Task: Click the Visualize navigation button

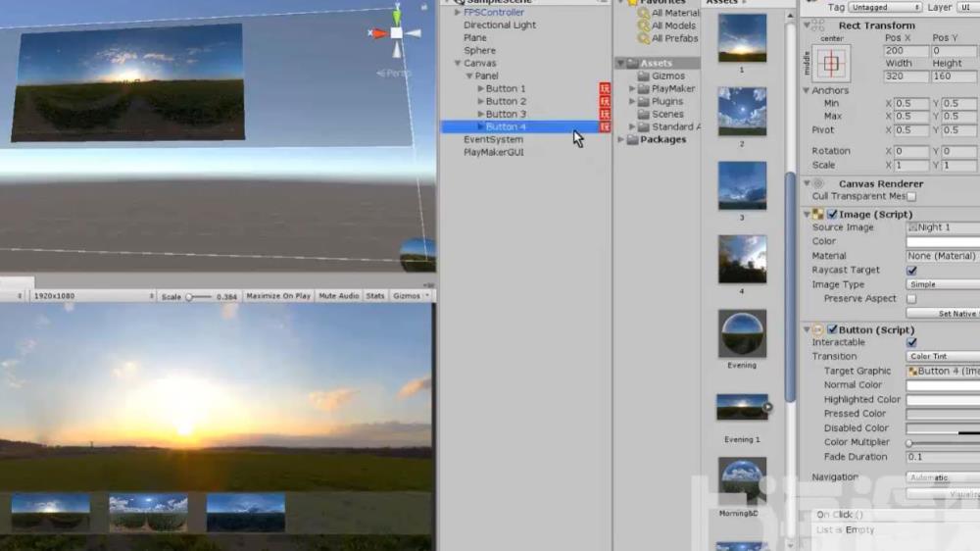Action: (x=943, y=494)
